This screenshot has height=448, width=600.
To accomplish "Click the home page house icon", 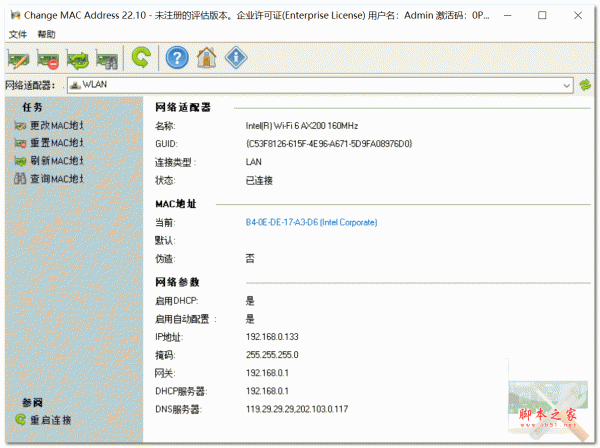I will 206,58.
